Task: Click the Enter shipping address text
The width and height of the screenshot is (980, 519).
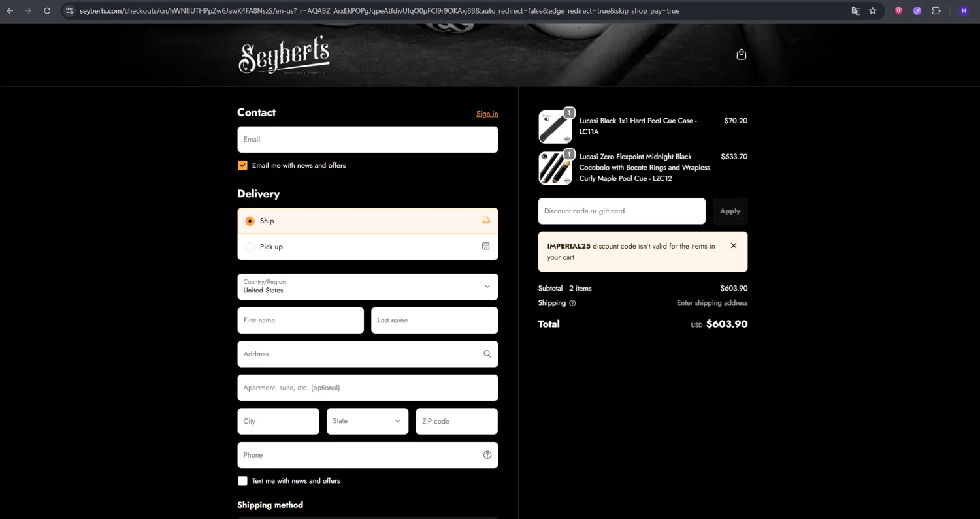Action: pyautogui.click(x=712, y=303)
